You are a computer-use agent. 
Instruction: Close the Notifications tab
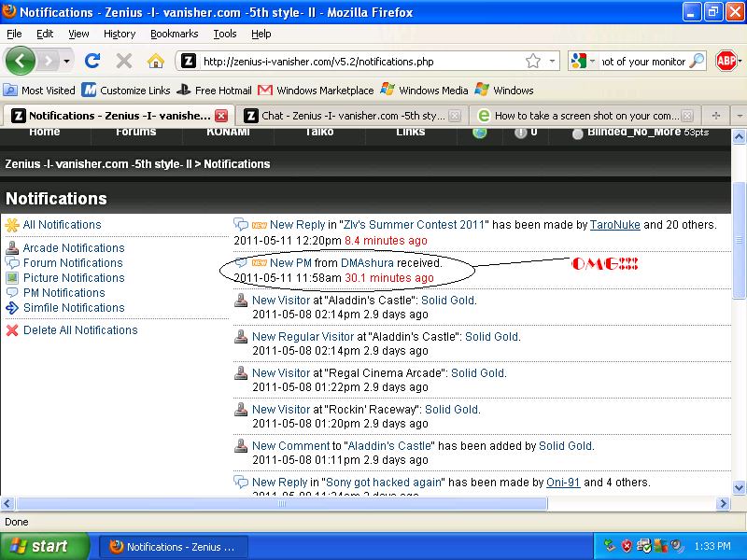coord(221,116)
